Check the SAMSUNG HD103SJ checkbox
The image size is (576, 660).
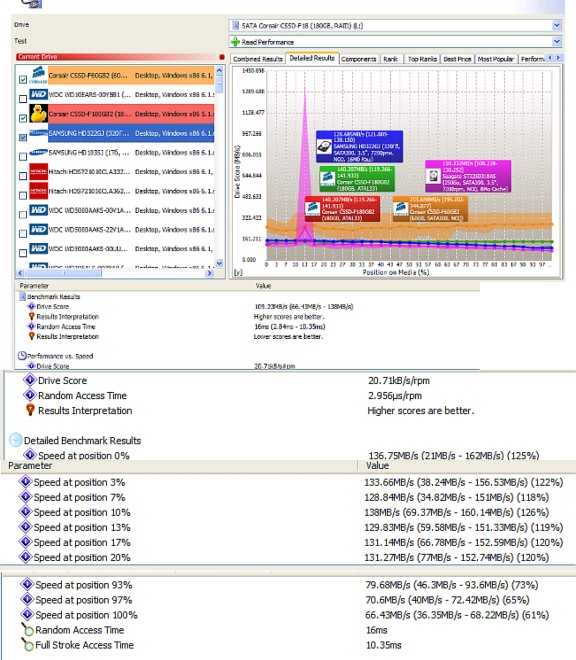click(x=23, y=157)
